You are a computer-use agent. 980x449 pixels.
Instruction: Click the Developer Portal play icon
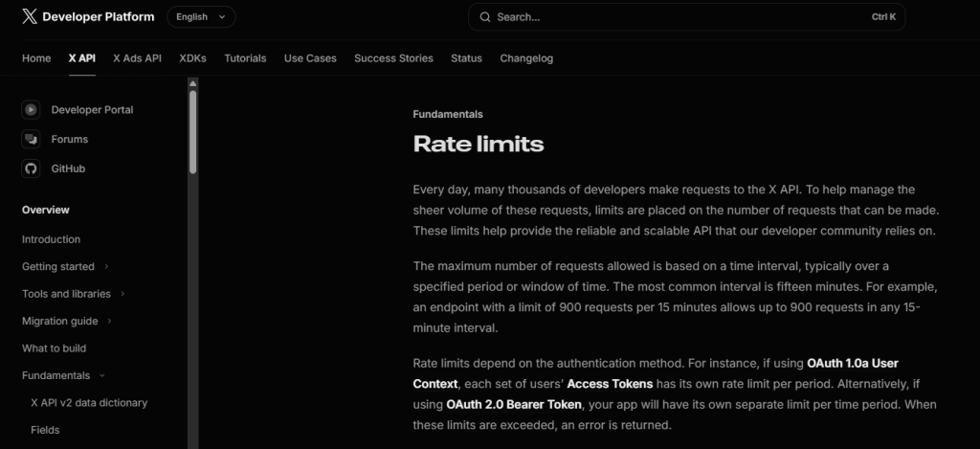32,110
